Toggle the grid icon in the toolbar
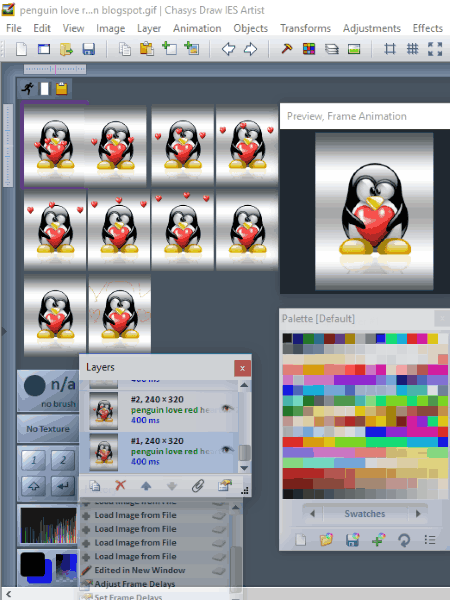The height and width of the screenshot is (600, 450). click(x=412, y=49)
